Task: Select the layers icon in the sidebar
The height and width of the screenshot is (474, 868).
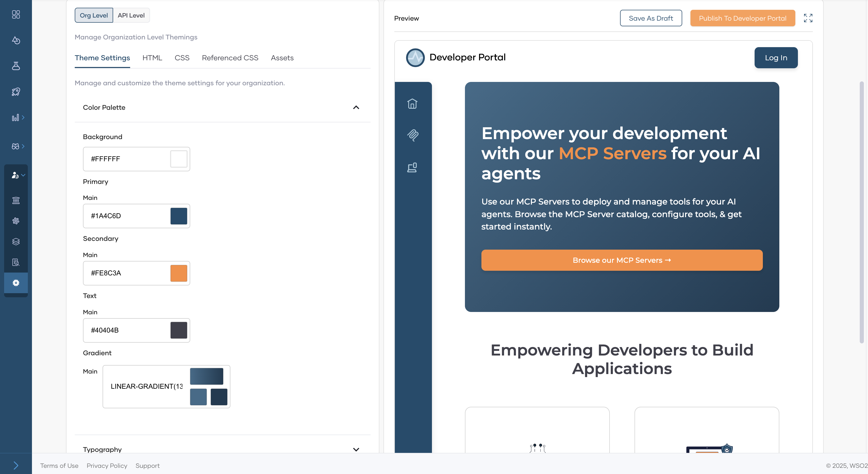Action: [x=16, y=241]
